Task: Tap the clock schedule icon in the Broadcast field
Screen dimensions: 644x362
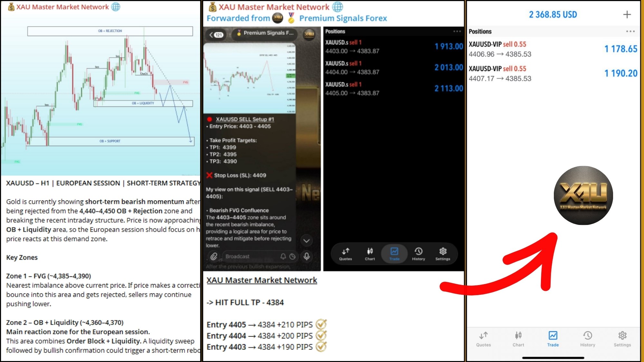Action: [x=292, y=256]
